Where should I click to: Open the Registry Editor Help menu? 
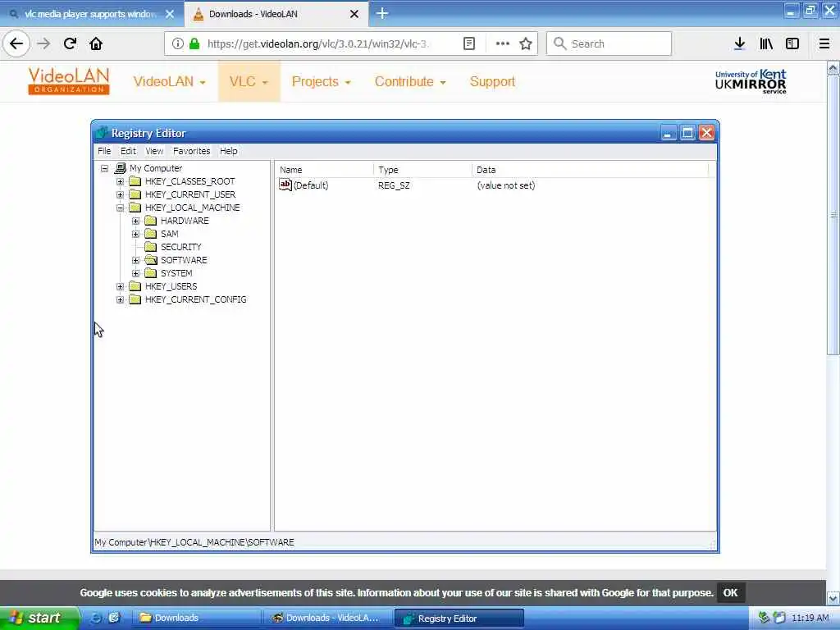(228, 151)
